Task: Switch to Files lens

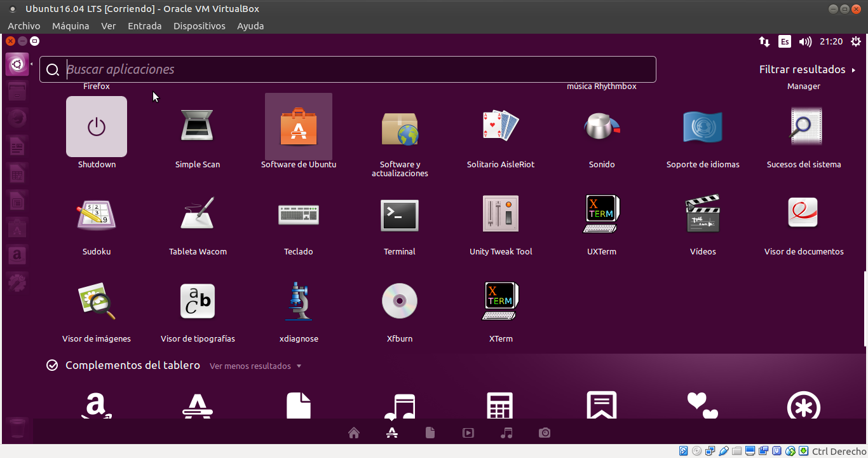Action: (430, 433)
